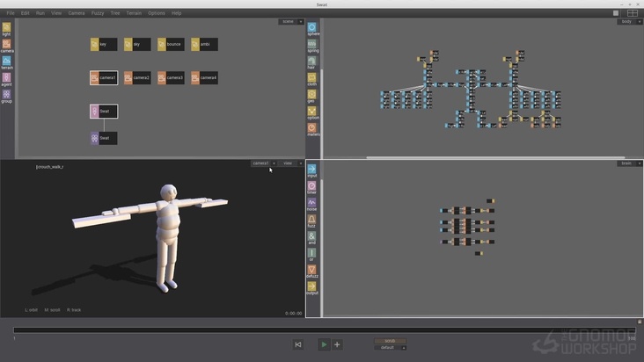Switch to single pane layout icon

click(x=616, y=13)
